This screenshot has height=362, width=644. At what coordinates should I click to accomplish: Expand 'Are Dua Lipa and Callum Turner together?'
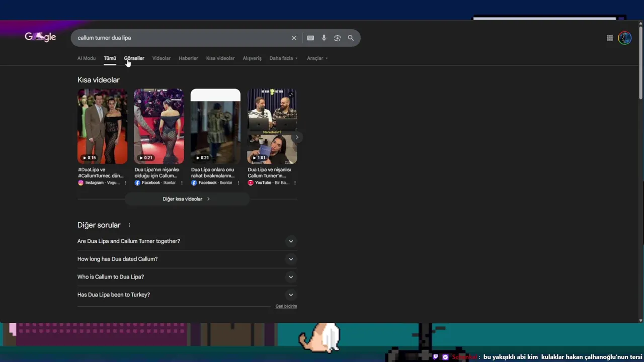point(187,241)
